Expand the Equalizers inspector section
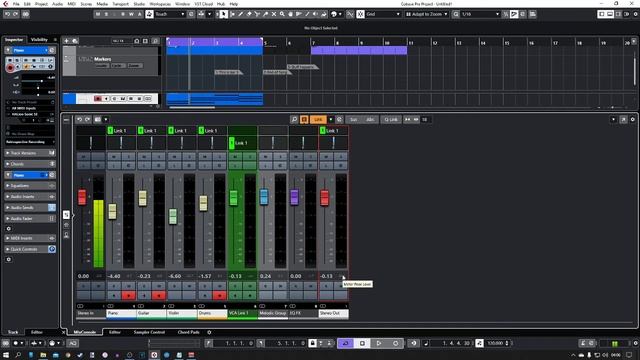 30,186
